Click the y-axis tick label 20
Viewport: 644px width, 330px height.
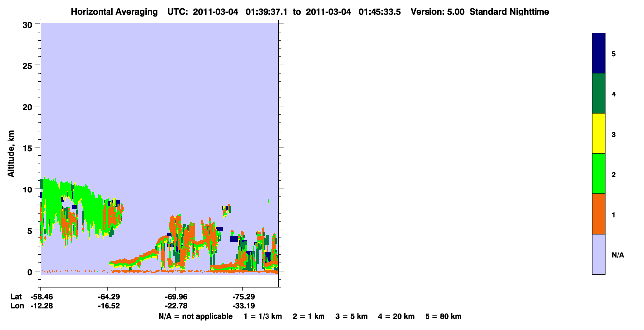28,106
